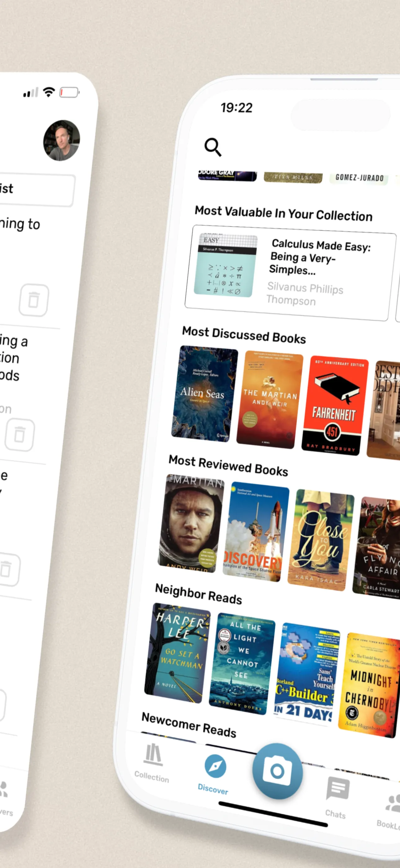Image resolution: width=400 pixels, height=868 pixels.
Task: Open the Alien Seas book cover
Action: click(204, 393)
